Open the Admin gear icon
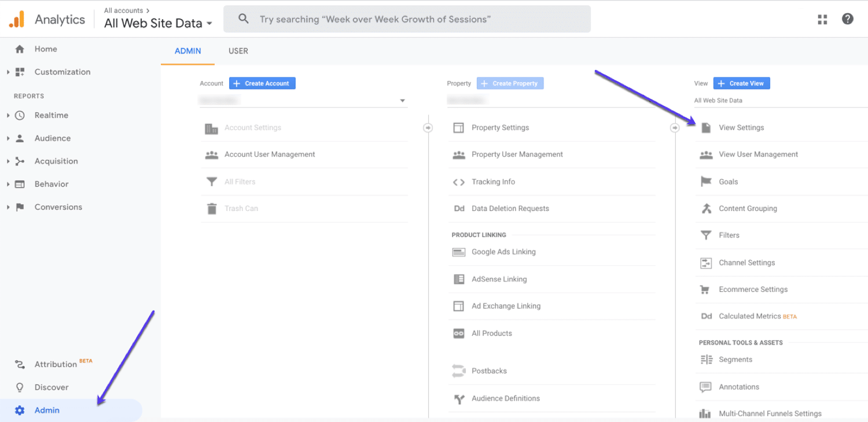Viewport: 868px width, 422px height. (x=20, y=410)
